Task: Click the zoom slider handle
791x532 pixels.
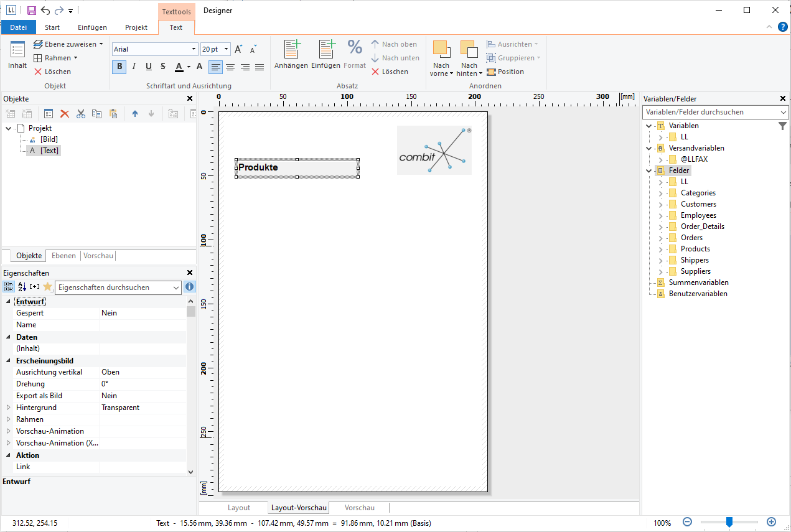Action: 729,522
